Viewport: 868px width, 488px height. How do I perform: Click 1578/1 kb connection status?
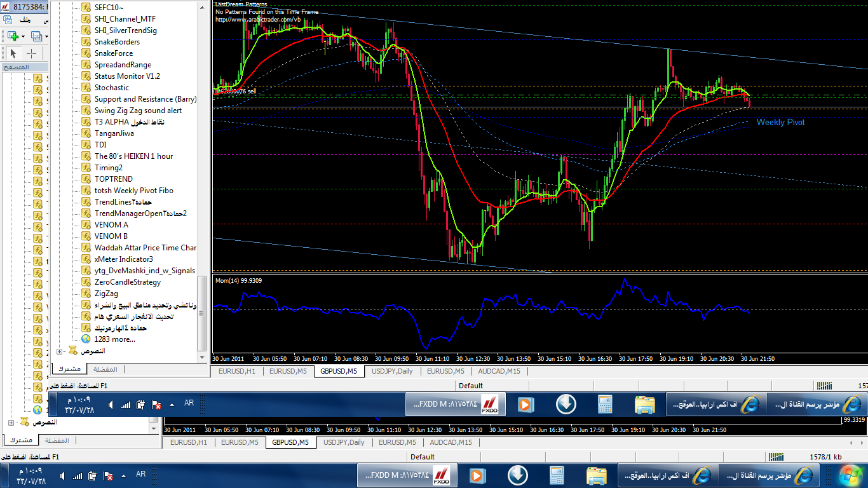click(x=826, y=457)
